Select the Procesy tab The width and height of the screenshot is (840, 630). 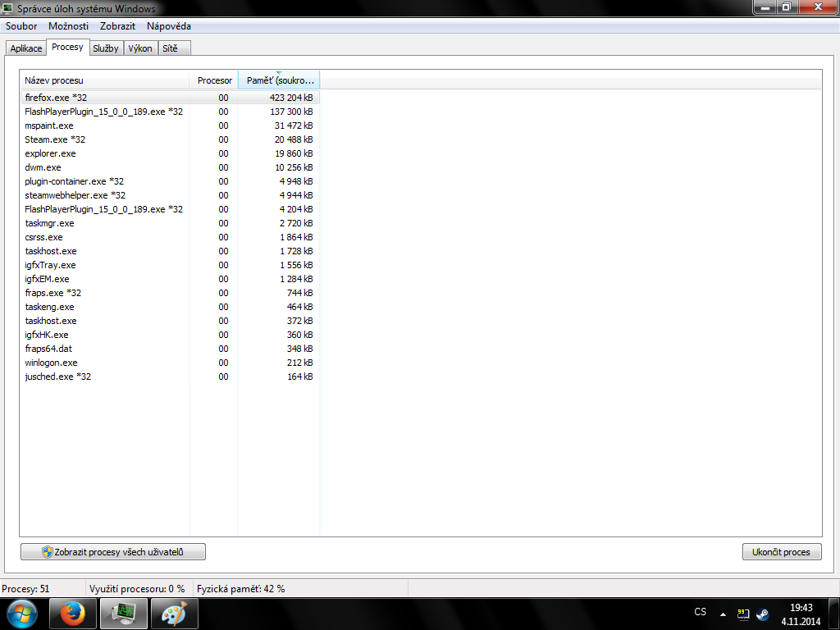(x=67, y=47)
